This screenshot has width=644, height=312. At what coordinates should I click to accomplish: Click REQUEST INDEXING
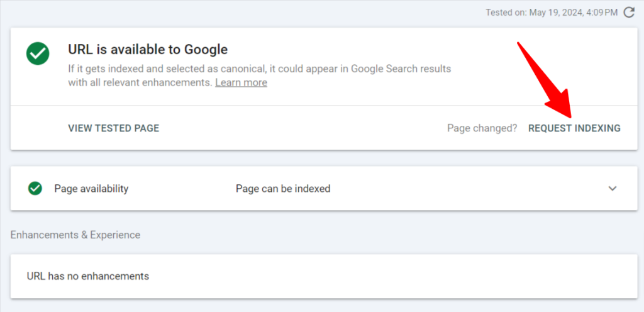tap(574, 128)
